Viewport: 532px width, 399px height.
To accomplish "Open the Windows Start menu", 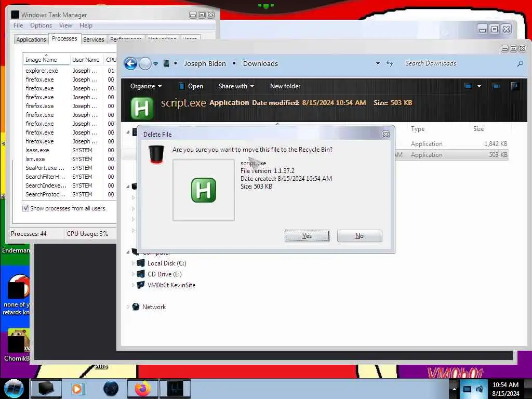I will [x=14, y=389].
